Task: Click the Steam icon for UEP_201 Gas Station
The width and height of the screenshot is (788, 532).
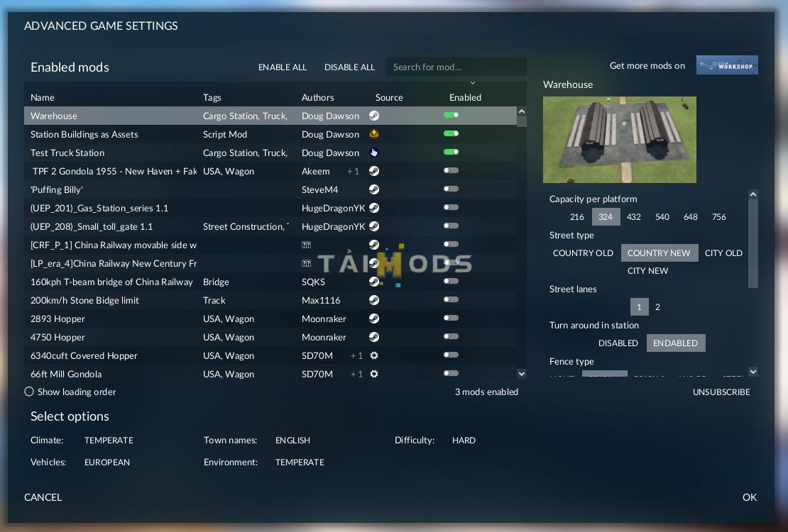Action: tap(374, 208)
